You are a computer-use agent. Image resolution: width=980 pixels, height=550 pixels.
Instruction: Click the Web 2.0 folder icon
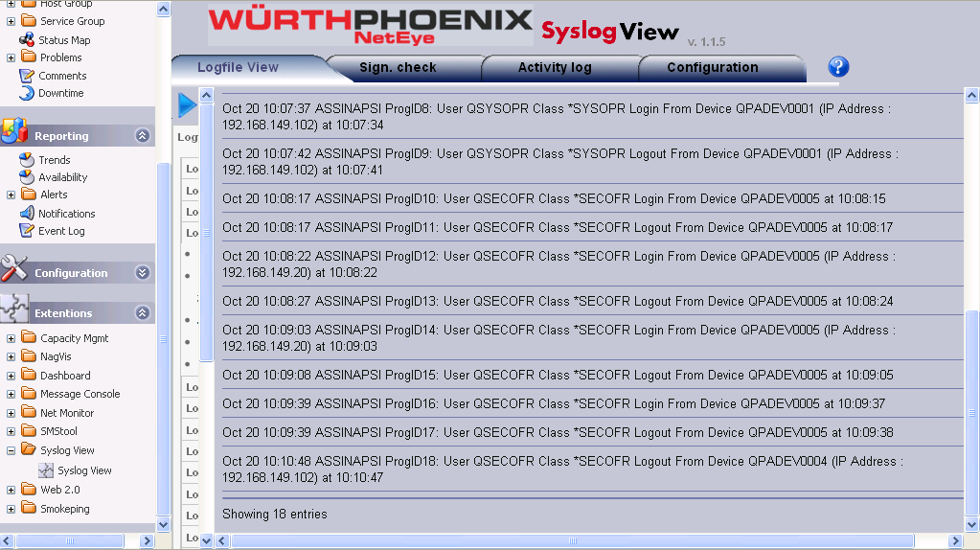(x=29, y=490)
